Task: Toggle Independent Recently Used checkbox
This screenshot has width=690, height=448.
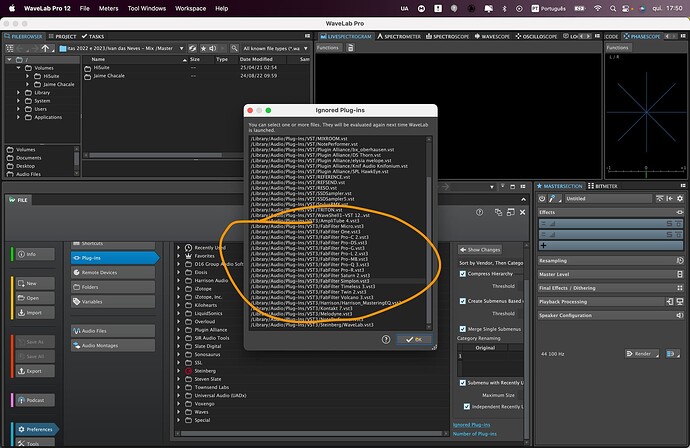Action: (x=466, y=407)
